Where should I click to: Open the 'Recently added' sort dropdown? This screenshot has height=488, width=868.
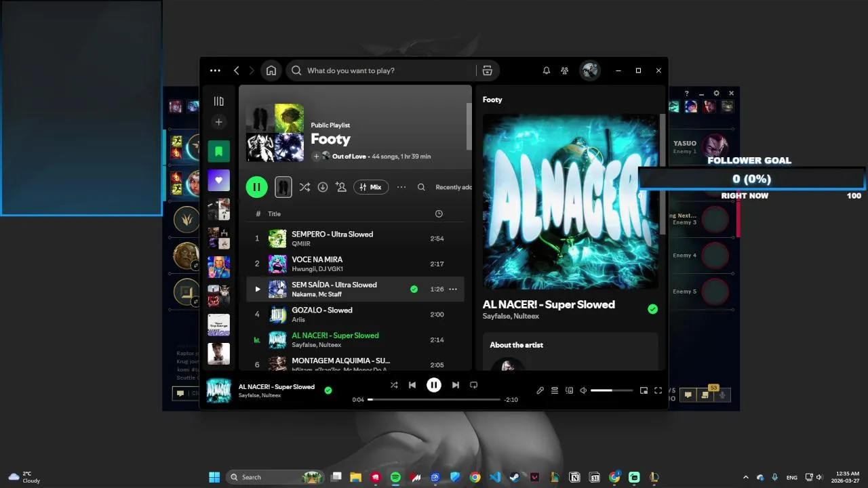click(453, 187)
